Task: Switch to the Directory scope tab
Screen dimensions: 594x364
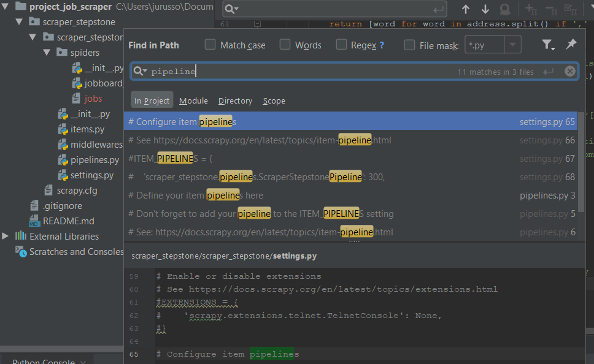Action: pos(235,100)
